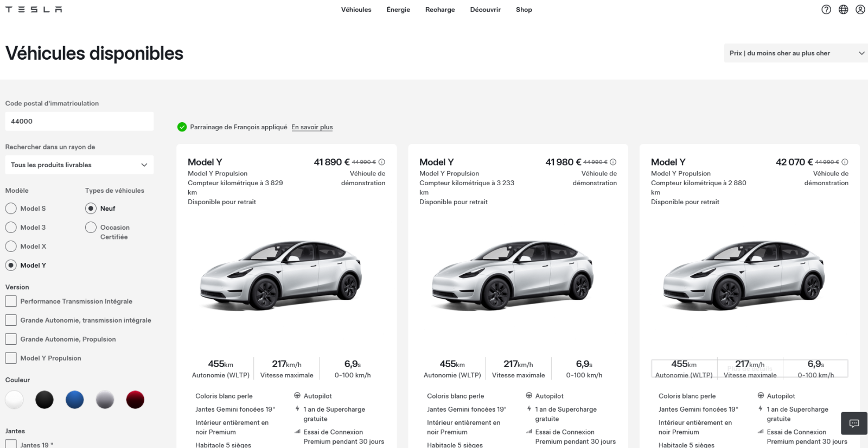
Task: Select the blue color swatch
Action: click(75, 400)
